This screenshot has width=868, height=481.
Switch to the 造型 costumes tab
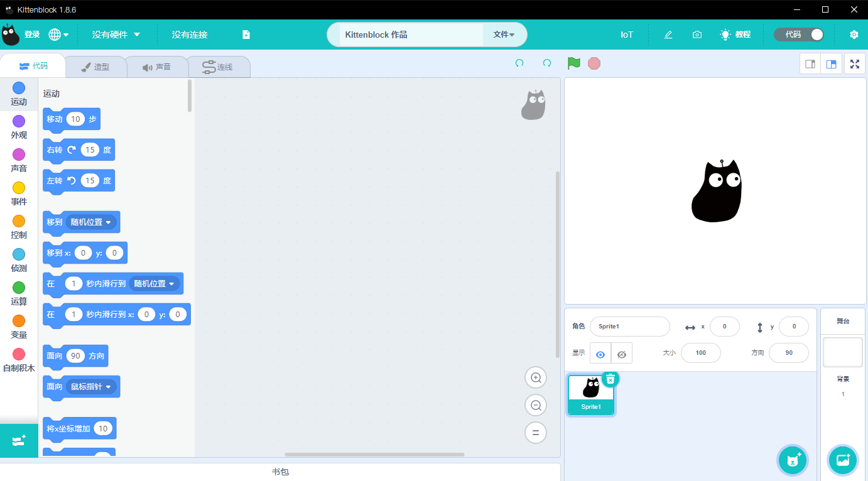click(95, 67)
